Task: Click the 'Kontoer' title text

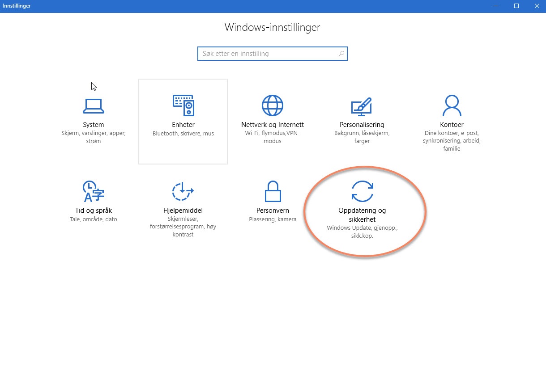Action: [452, 125]
